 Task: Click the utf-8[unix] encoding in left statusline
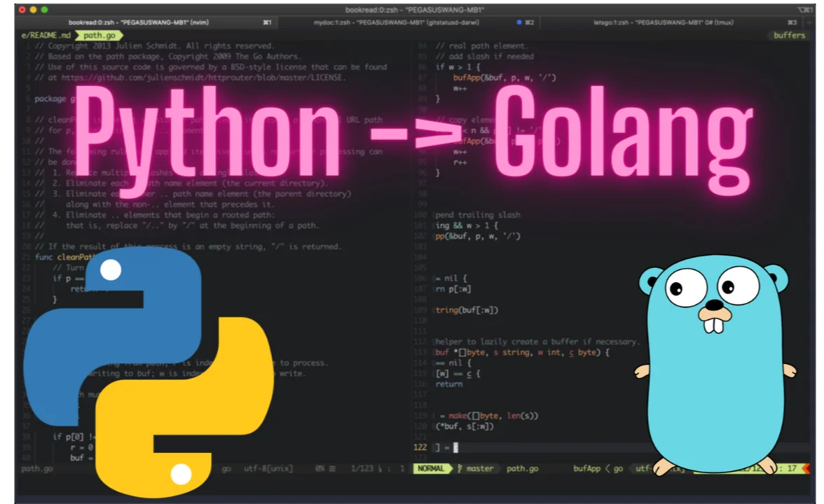[268, 468]
